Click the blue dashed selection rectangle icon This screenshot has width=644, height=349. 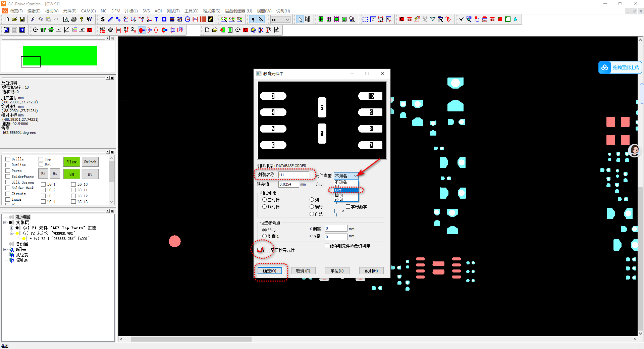(x=365, y=19)
